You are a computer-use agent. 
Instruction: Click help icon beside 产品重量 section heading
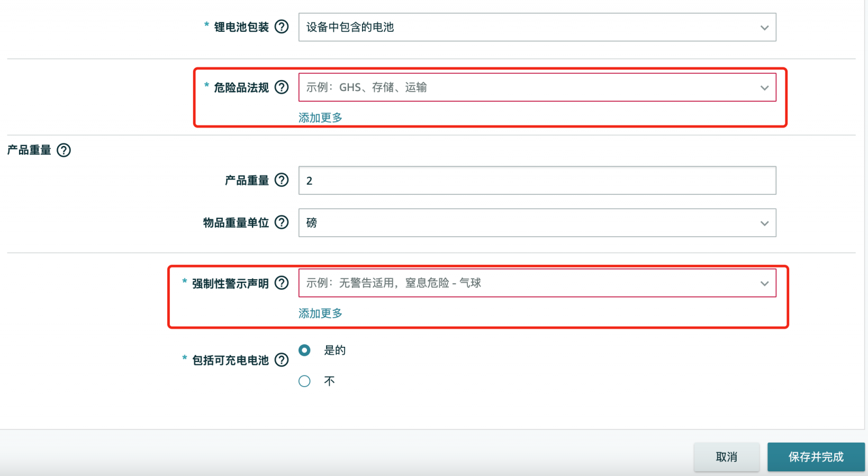[64, 150]
